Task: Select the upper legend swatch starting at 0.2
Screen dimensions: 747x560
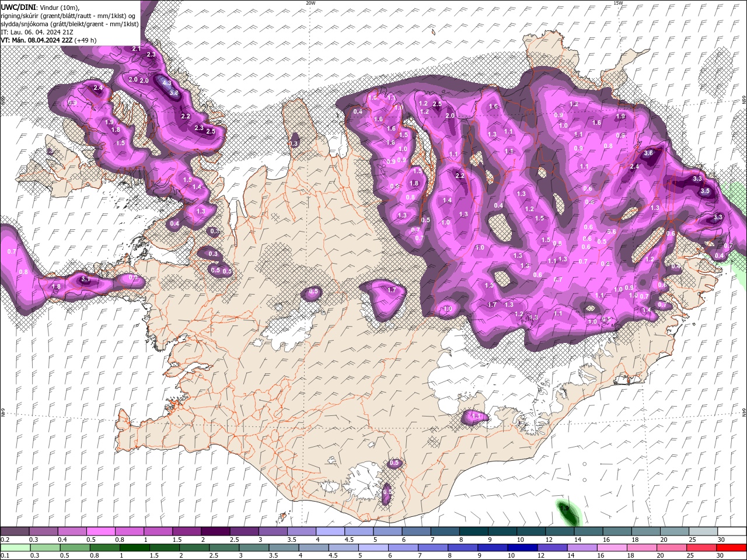Action: click(x=15, y=531)
